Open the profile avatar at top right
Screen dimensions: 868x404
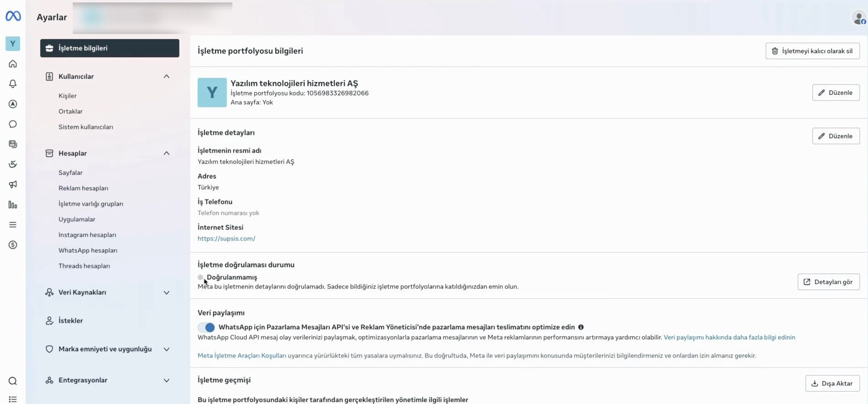coord(858,17)
